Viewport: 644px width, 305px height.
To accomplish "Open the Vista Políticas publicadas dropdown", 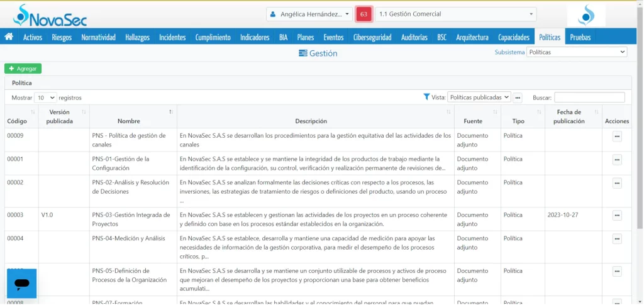I will pyautogui.click(x=479, y=97).
